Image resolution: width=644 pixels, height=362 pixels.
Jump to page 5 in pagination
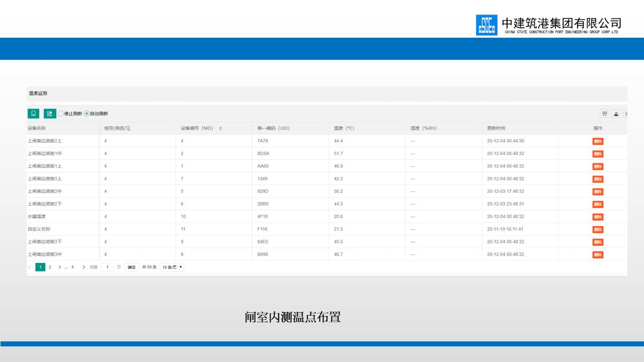(x=72, y=267)
